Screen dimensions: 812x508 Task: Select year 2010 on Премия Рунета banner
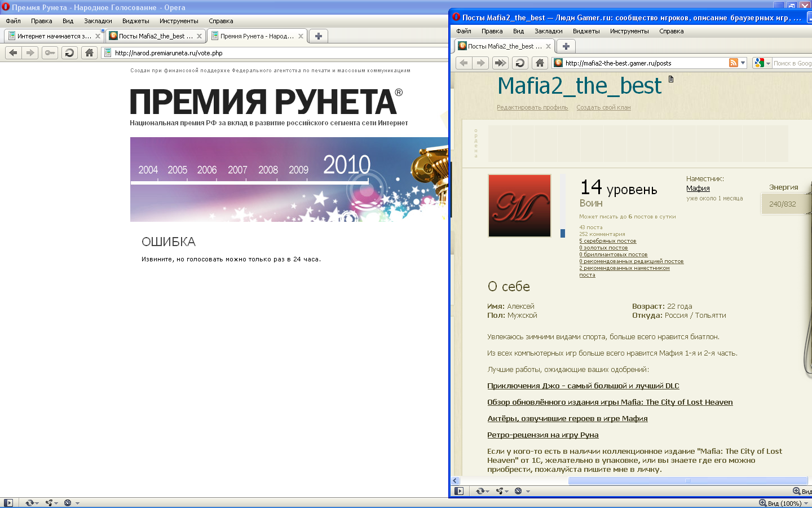point(347,165)
